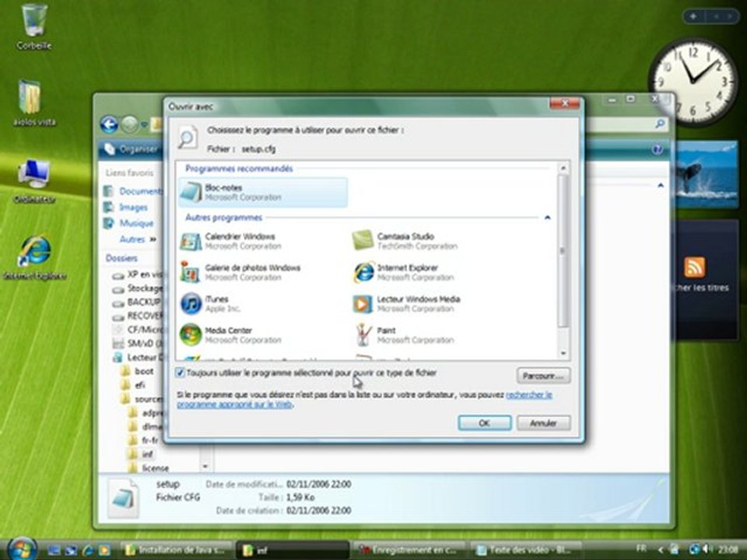Select the 'efi' folder in tree

click(134, 385)
